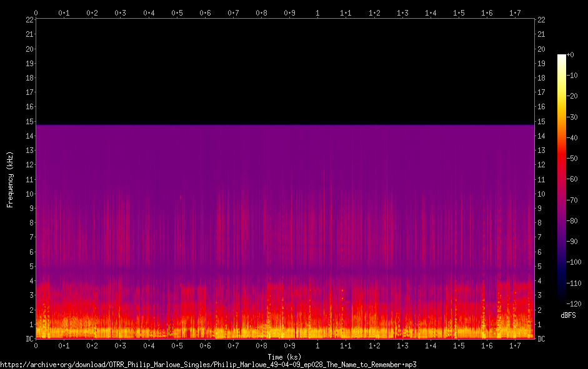The image size is (588, 369).
Task: Click the 0.1 time marker on top axis
Action: [x=64, y=12]
